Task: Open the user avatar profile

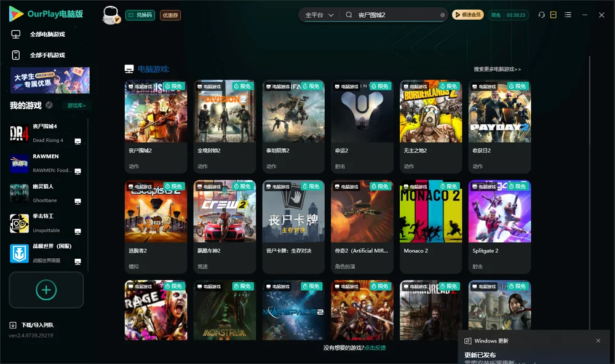Action: 111,15
